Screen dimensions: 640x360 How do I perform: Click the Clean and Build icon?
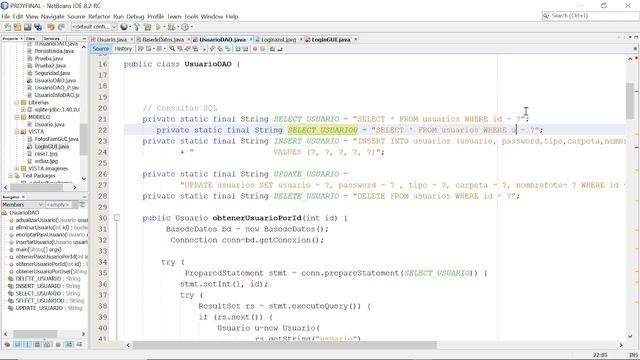pyautogui.click(x=147, y=27)
